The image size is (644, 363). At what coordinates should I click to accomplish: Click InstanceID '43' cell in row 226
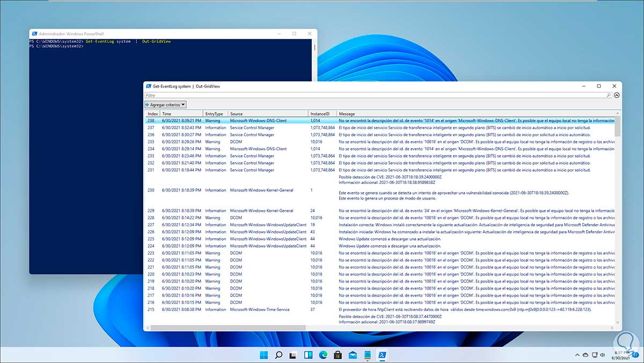(x=312, y=232)
